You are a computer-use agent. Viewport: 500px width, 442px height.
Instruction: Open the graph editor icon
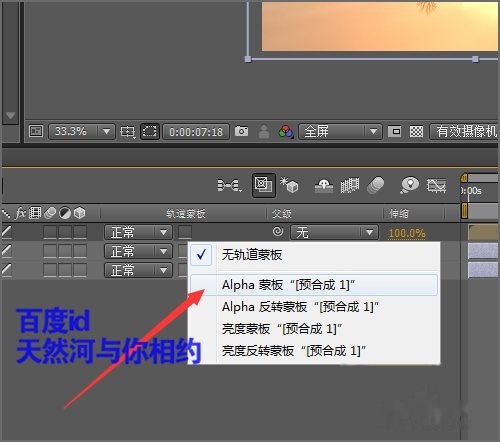[437, 185]
